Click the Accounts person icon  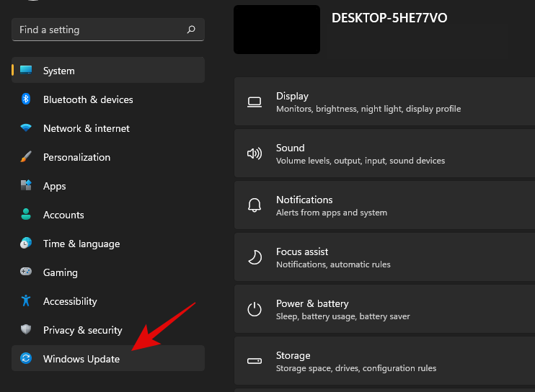26,215
